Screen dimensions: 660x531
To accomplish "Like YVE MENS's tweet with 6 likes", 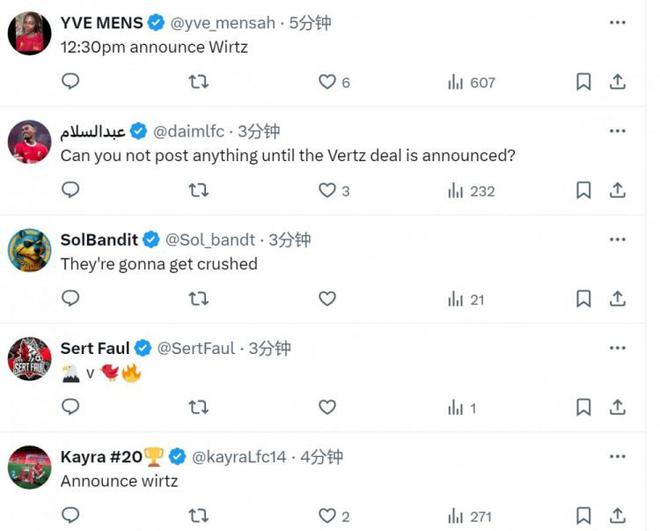I will [327, 82].
